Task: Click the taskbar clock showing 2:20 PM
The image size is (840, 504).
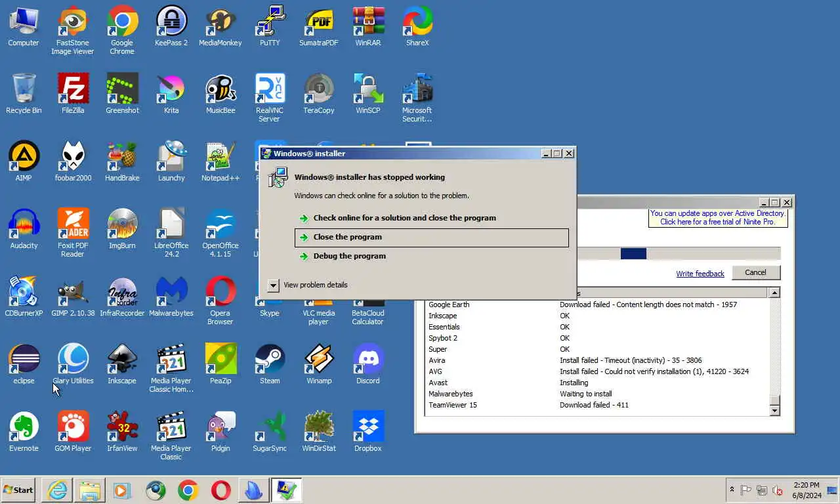Action: click(x=806, y=490)
